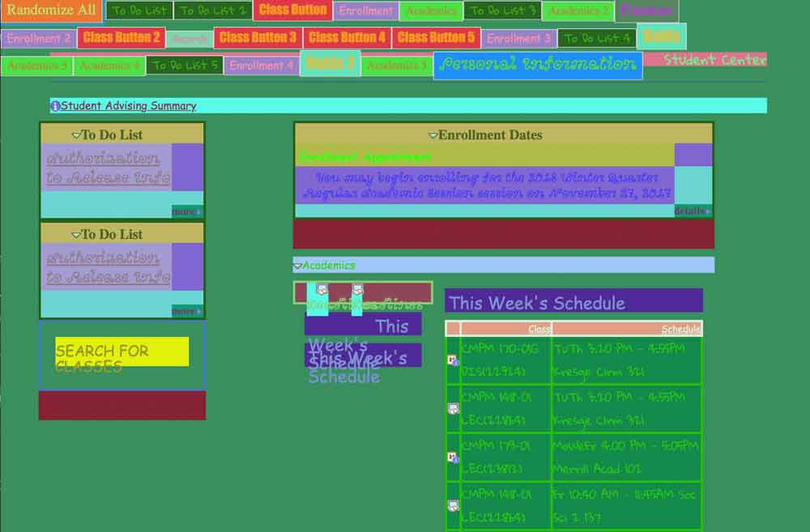Click the Randomize All button

51,10
